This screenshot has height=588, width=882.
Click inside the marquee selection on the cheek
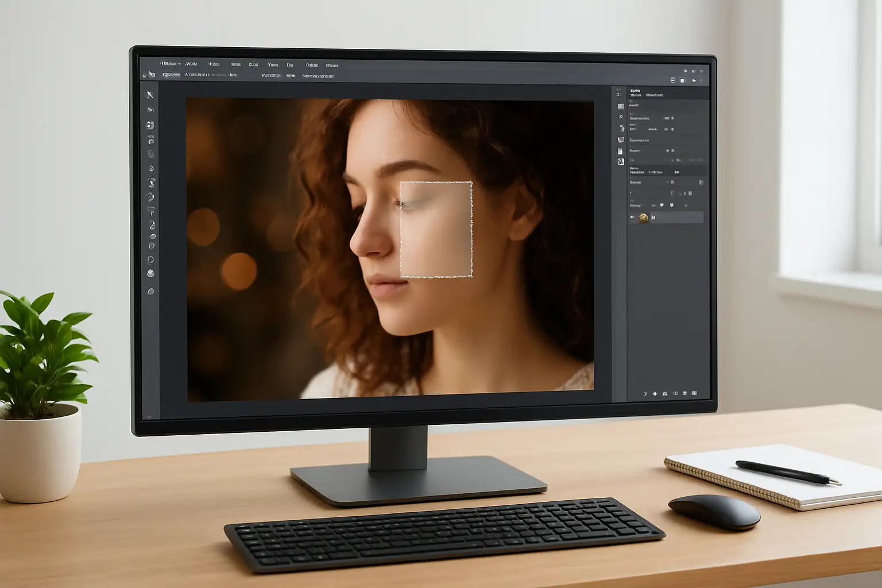tap(436, 230)
